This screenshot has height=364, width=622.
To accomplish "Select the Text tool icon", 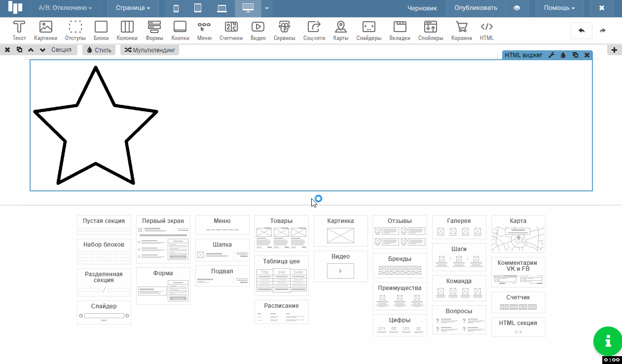I will [19, 31].
